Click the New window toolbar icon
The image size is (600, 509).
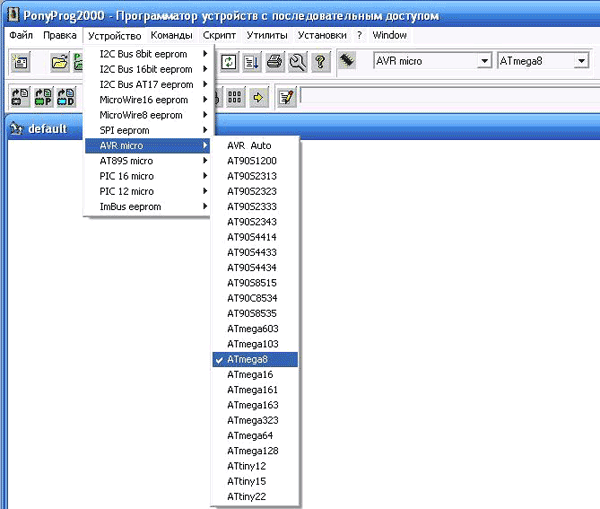20,62
